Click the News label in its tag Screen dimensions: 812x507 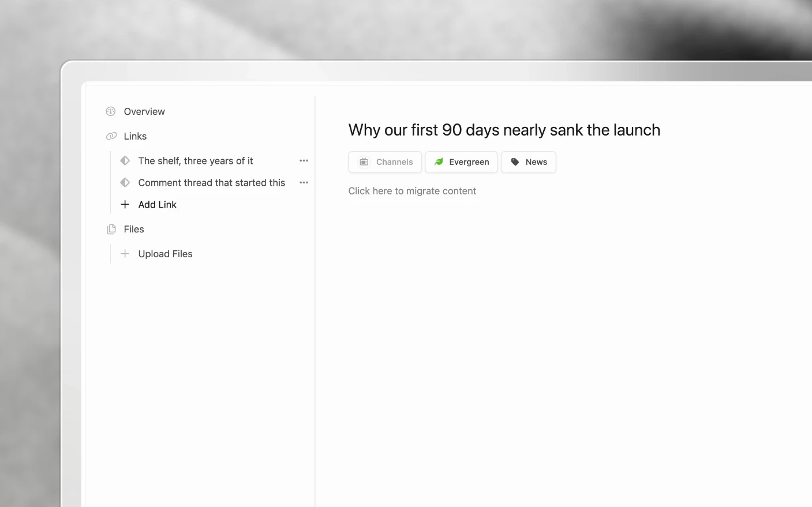(x=536, y=162)
